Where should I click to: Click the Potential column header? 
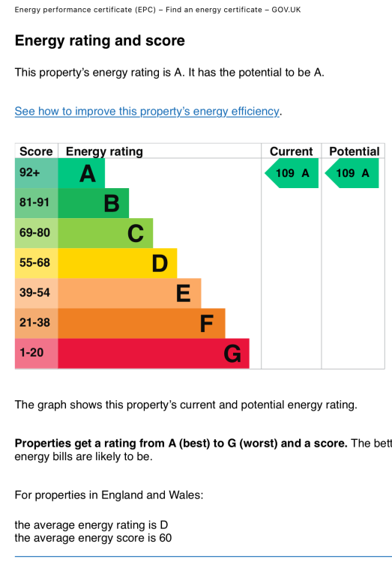point(354,151)
